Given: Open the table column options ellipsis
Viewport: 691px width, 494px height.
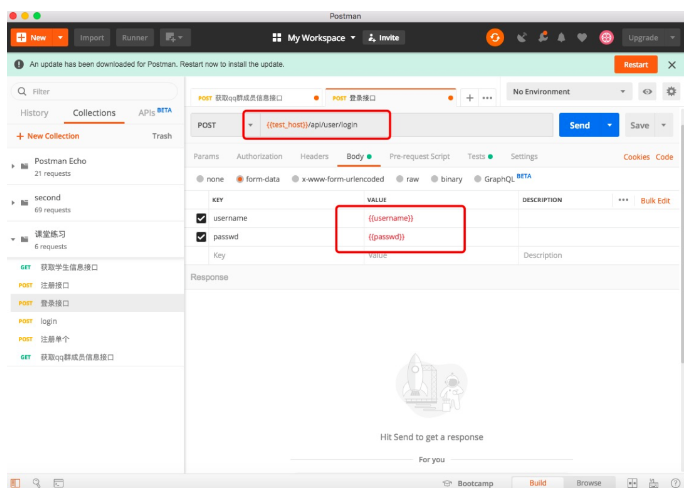Looking at the screenshot, I should (x=623, y=200).
